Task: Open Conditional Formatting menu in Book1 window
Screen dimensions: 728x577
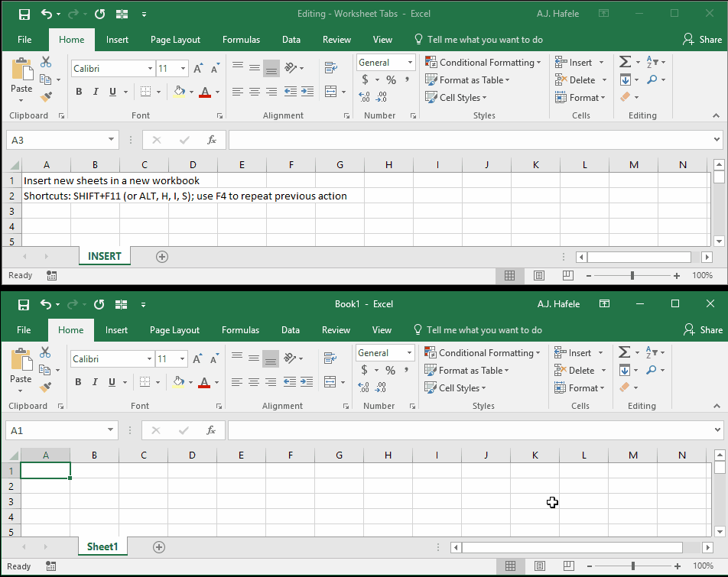Action: 483,353
